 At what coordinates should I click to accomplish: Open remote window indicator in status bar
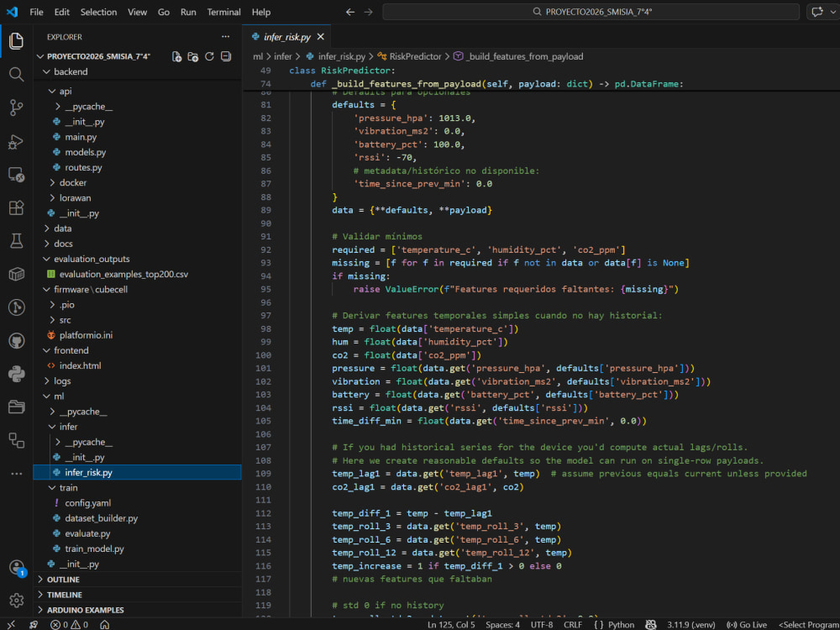[11, 625]
